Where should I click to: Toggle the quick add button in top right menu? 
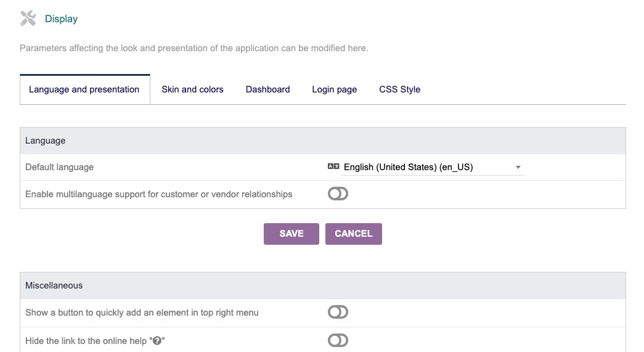(338, 313)
